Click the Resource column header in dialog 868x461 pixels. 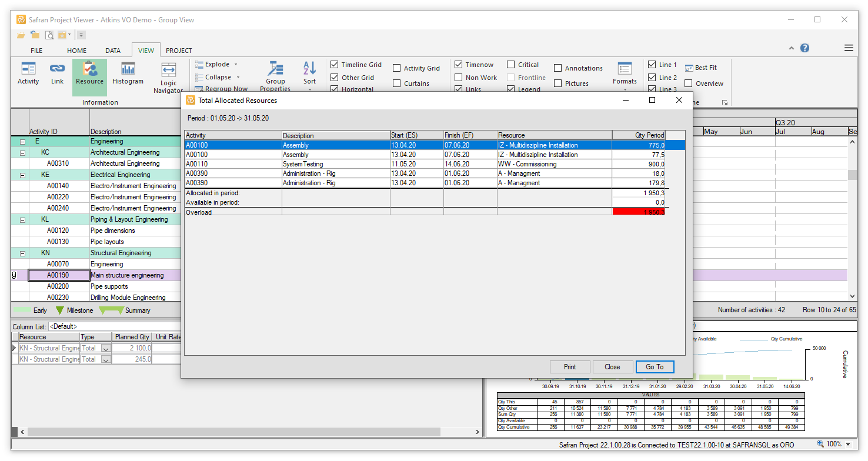point(555,135)
